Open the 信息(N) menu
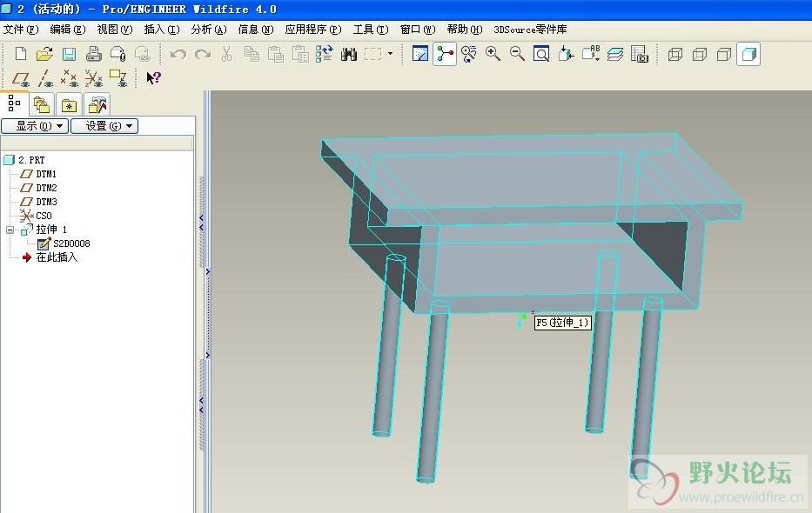 pos(256,30)
